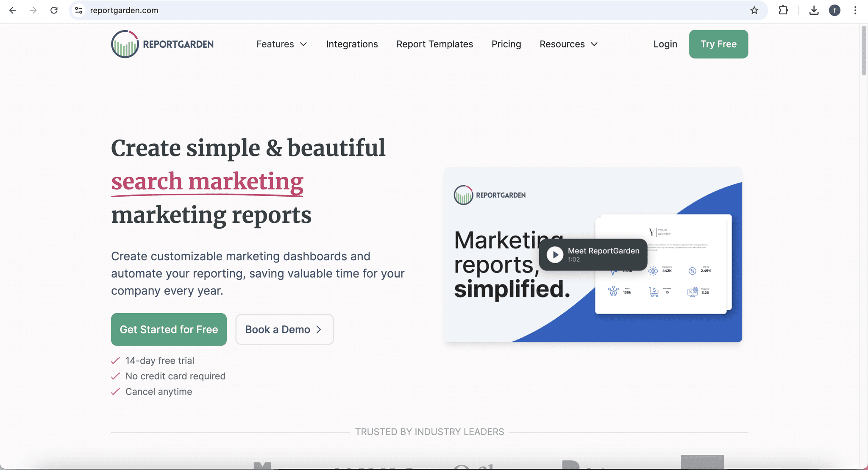868x470 pixels.
Task: Expand the Features dropdown
Action: [281, 44]
